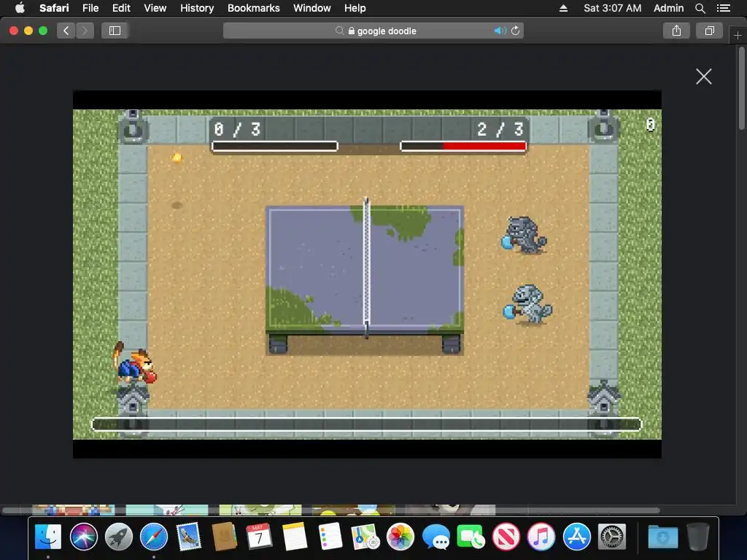Click the yellow ping pong ball
The image size is (747, 560).
[x=177, y=157]
